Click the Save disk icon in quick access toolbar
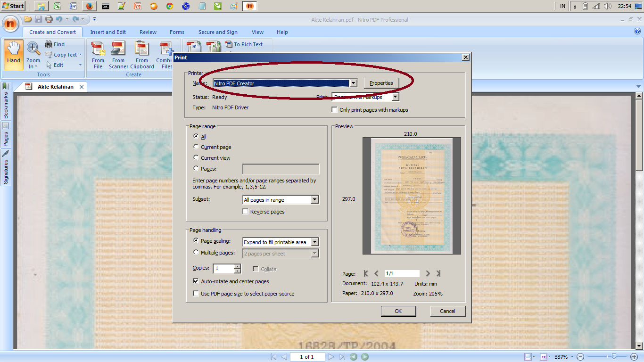Image resolution: width=644 pixels, height=362 pixels. pyautogui.click(x=38, y=19)
